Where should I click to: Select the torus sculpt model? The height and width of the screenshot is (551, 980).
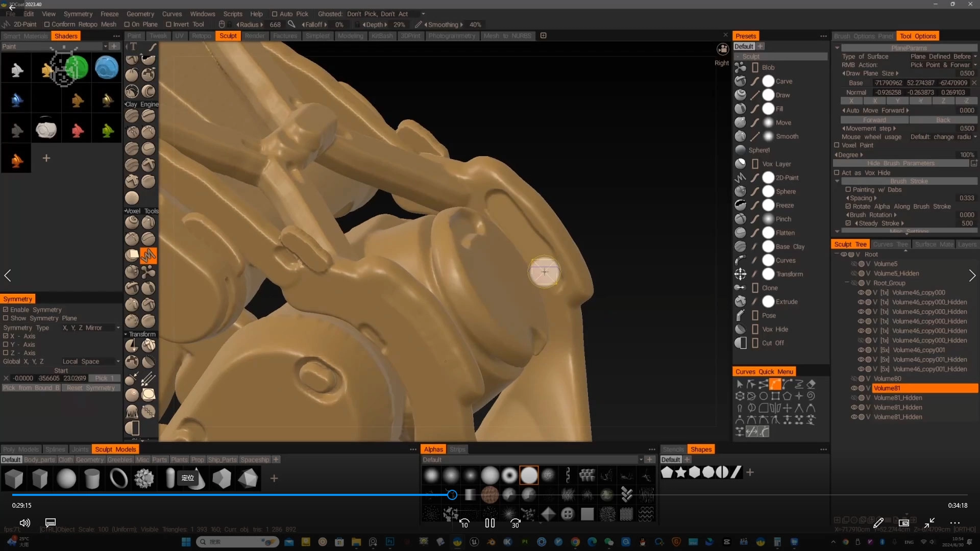pos(118,479)
